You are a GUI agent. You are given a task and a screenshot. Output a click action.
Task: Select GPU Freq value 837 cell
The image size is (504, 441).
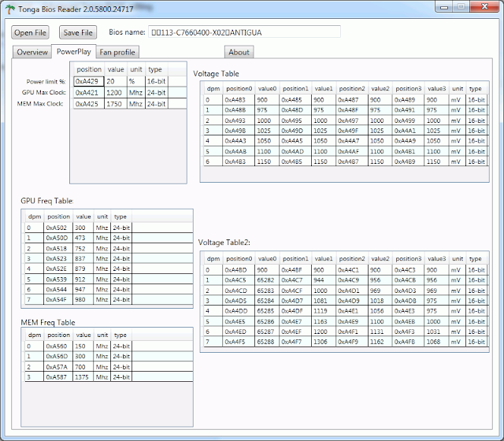[83, 258]
